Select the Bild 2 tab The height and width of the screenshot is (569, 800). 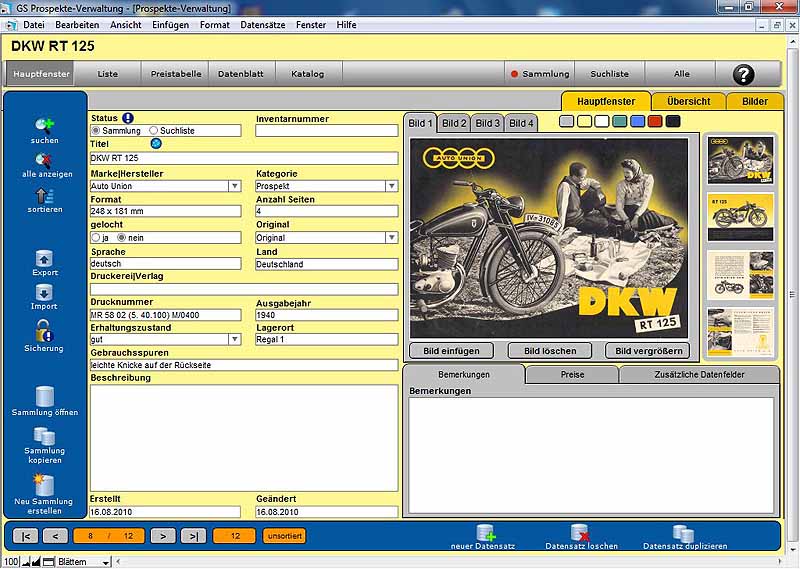click(454, 123)
